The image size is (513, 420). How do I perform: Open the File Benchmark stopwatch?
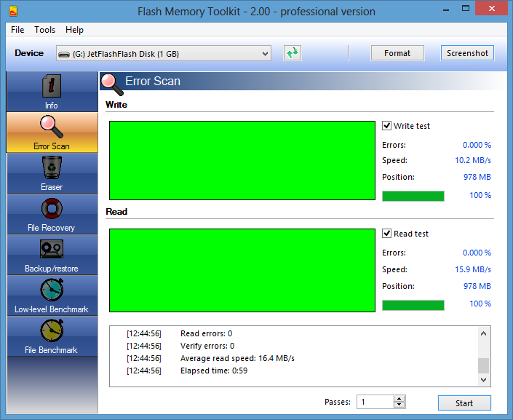click(51, 330)
